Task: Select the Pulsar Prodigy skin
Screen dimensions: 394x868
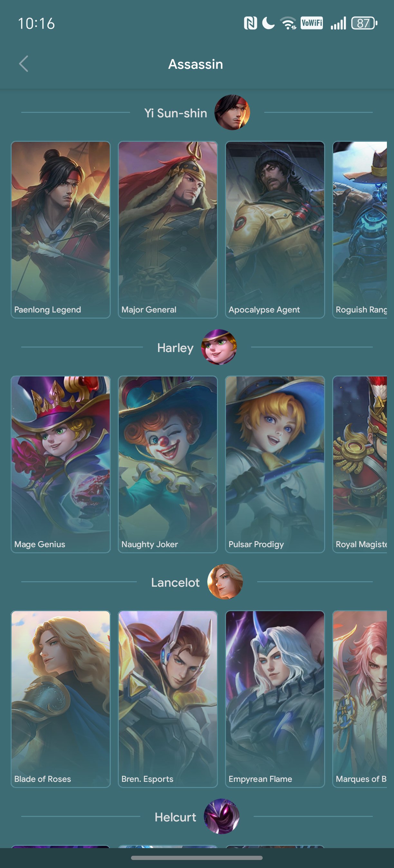Action: 275,464
